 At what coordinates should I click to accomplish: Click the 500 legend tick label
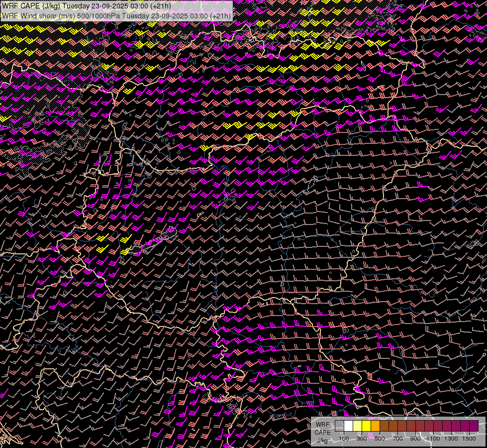(x=380, y=439)
